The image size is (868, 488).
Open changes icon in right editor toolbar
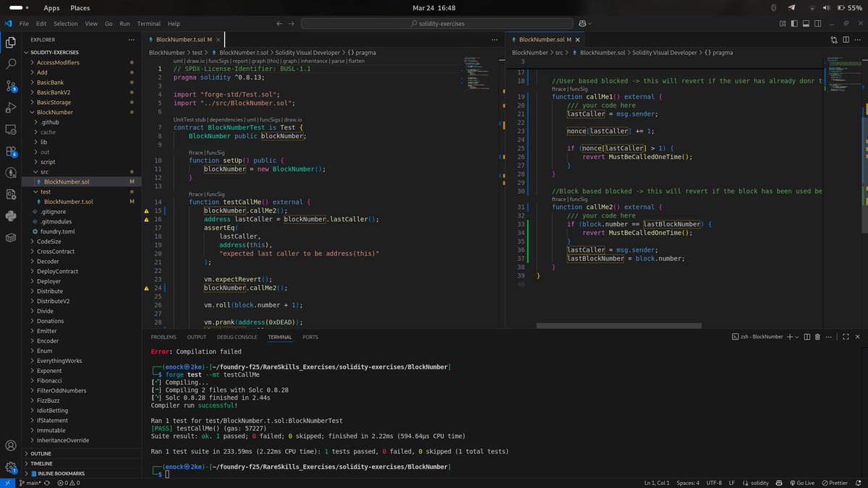(x=833, y=40)
